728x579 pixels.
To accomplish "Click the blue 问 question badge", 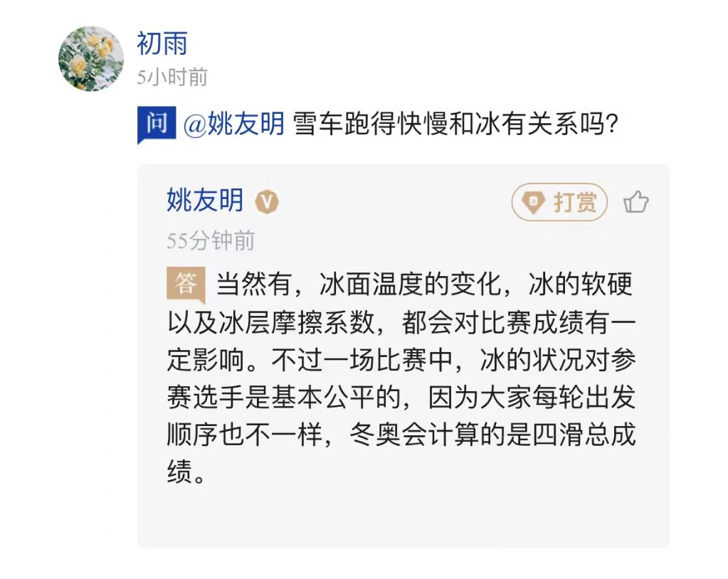I will [156, 124].
